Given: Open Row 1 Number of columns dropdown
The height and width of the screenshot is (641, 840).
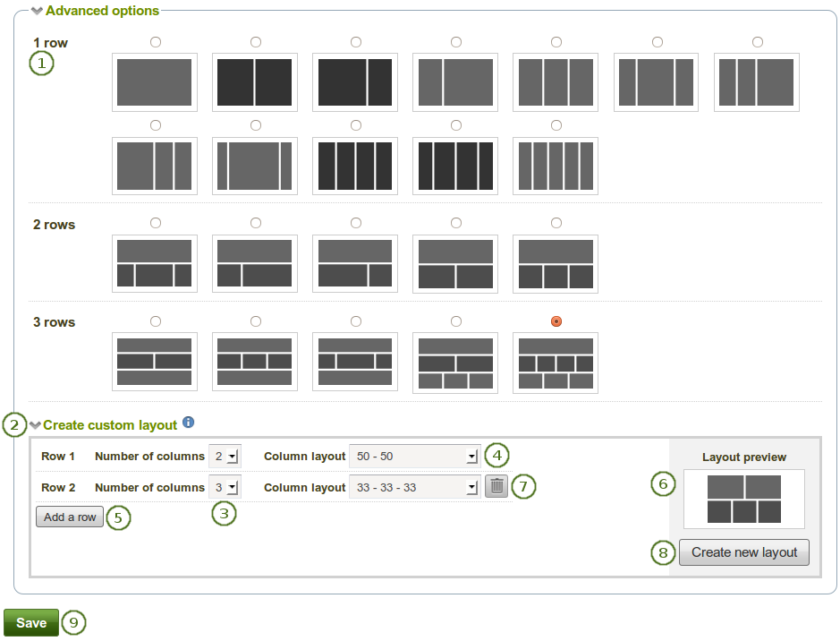Looking at the screenshot, I should tap(225, 457).
